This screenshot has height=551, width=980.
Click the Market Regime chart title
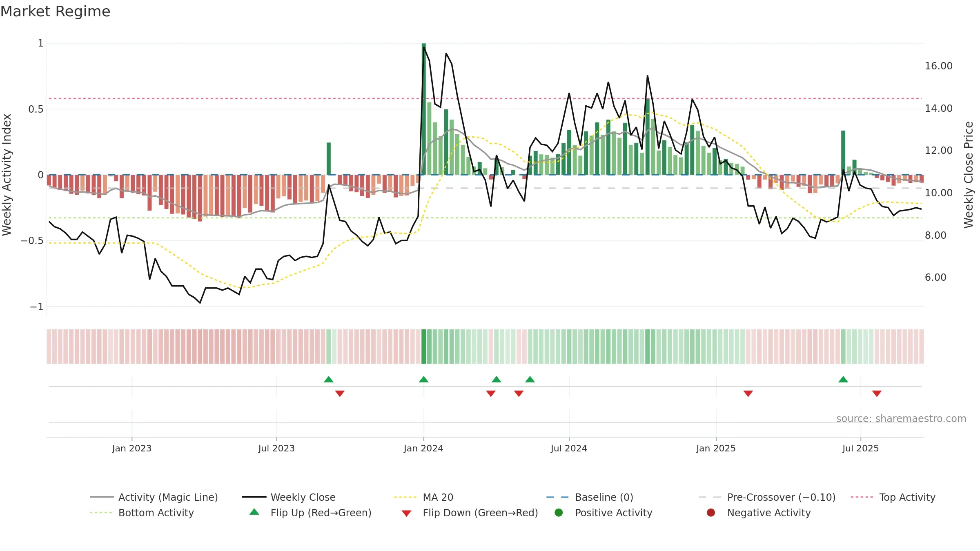pyautogui.click(x=56, y=11)
